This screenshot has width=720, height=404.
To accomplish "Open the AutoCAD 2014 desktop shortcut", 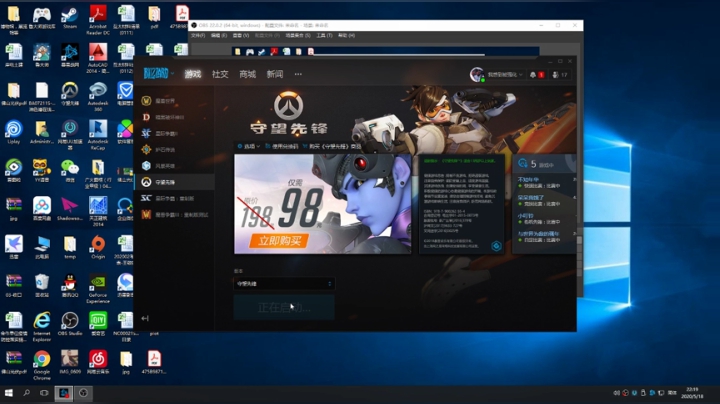I will [98, 58].
